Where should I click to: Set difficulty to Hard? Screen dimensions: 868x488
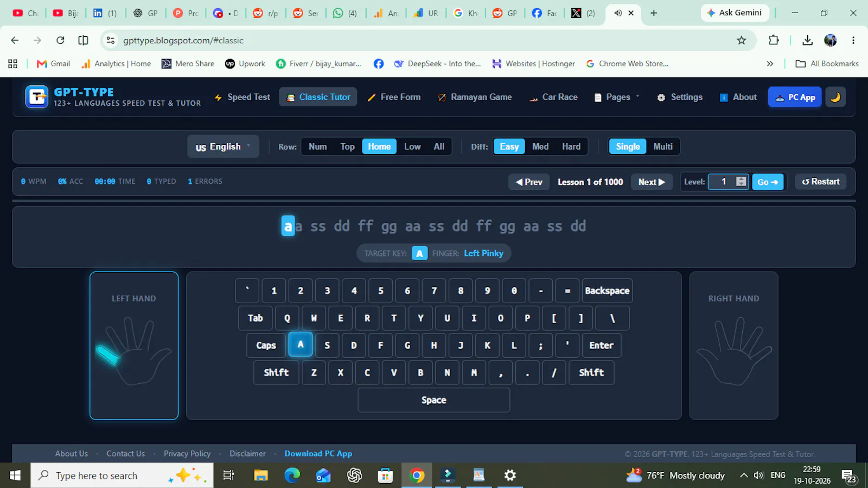pos(571,146)
